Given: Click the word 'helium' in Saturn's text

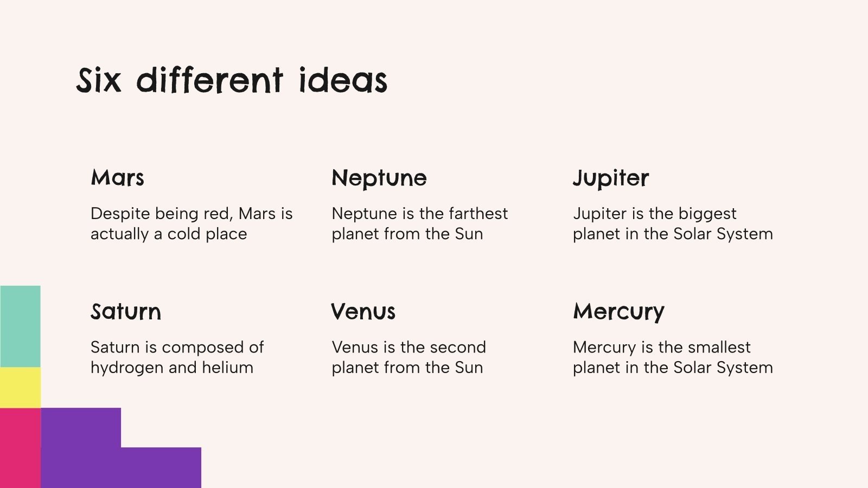Looking at the screenshot, I should coord(227,368).
